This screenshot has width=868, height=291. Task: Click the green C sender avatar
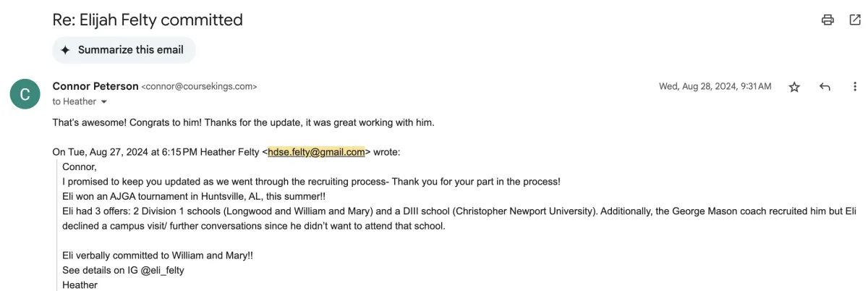(25, 93)
